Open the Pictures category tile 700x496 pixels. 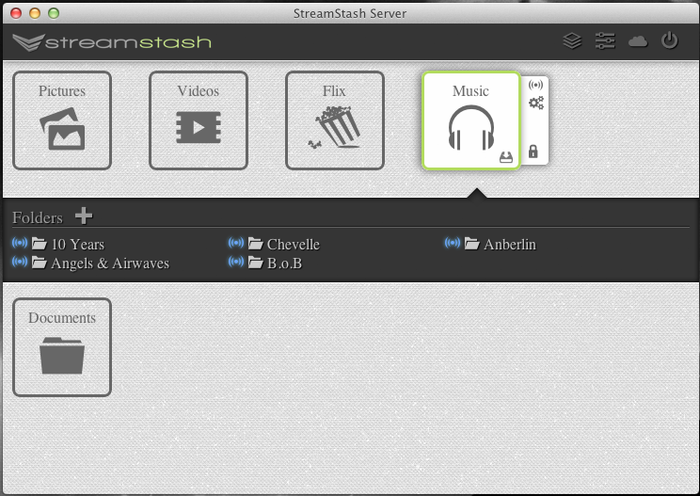pyautogui.click(x=62, y=121)
